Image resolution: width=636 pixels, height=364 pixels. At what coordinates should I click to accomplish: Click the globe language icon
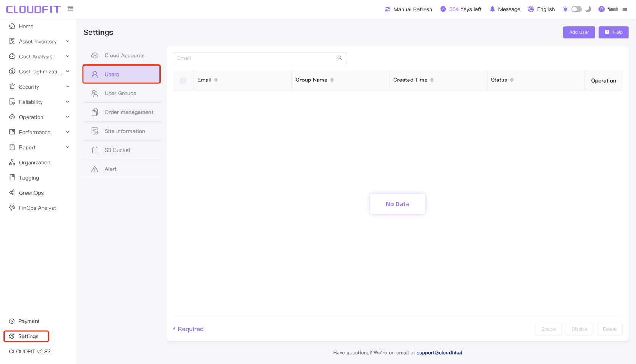pyautogui.click(x=531, y=9)
